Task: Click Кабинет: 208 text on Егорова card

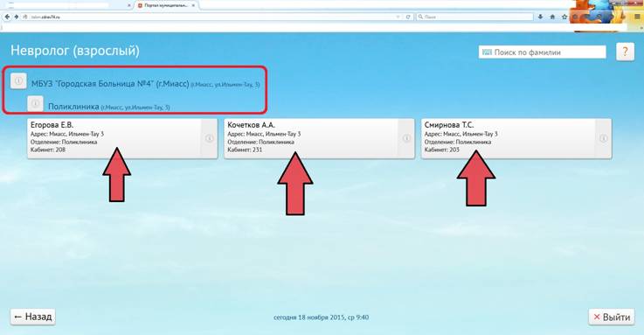Action: (x=48, y=150)
